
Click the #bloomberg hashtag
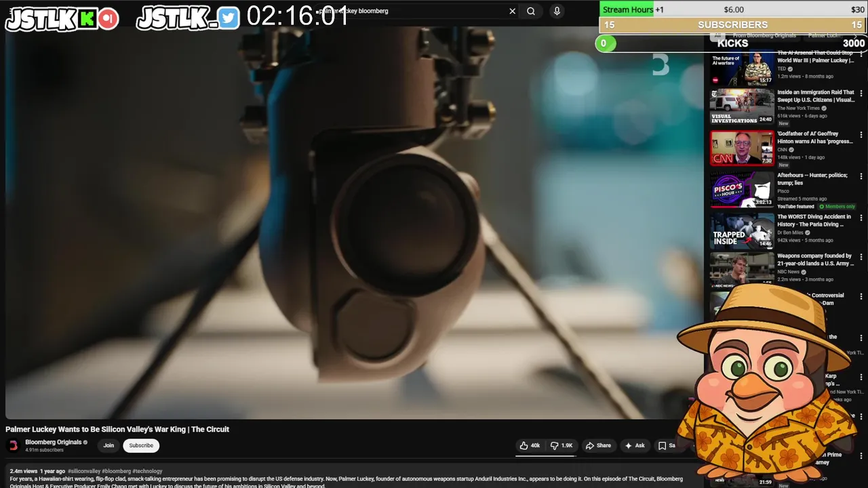coord(117,471)
